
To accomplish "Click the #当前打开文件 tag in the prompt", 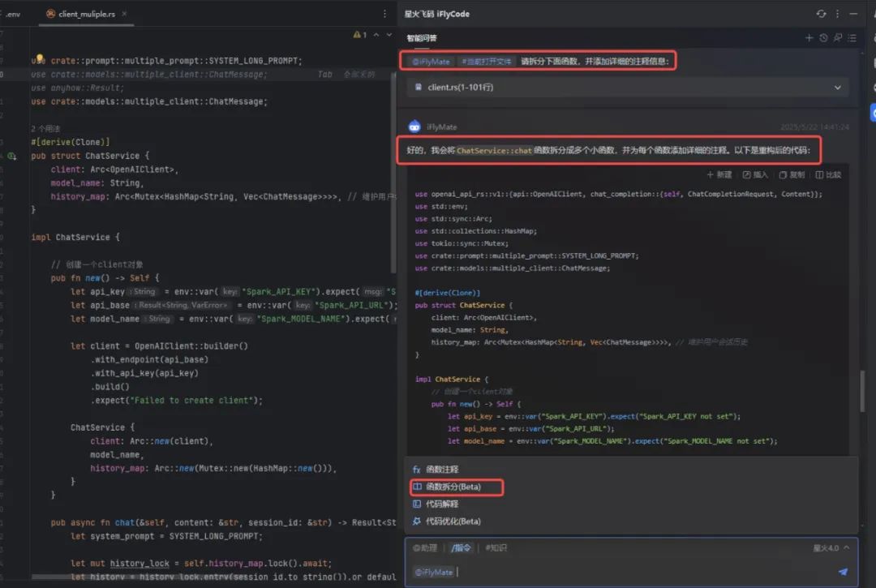I will [486, 62].
